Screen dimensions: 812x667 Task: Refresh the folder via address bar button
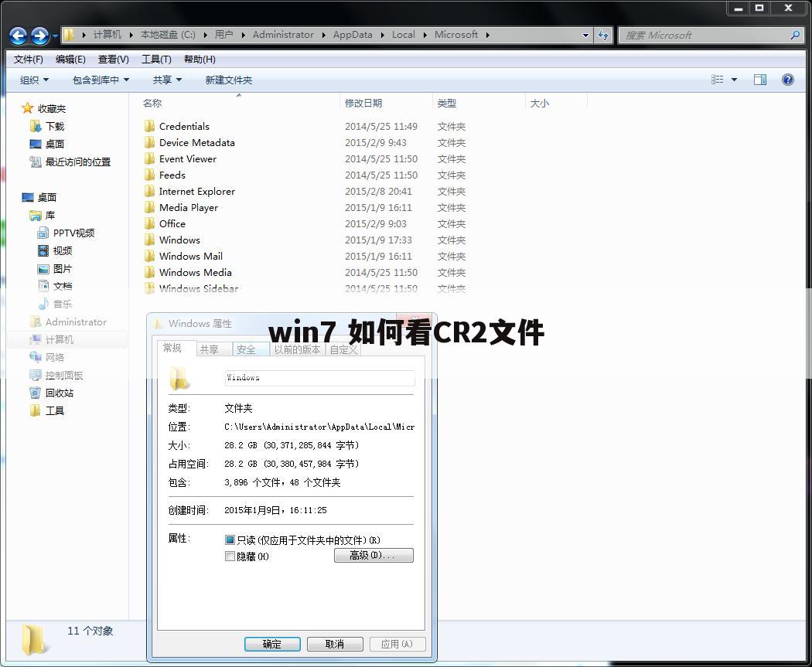point(603,36)
